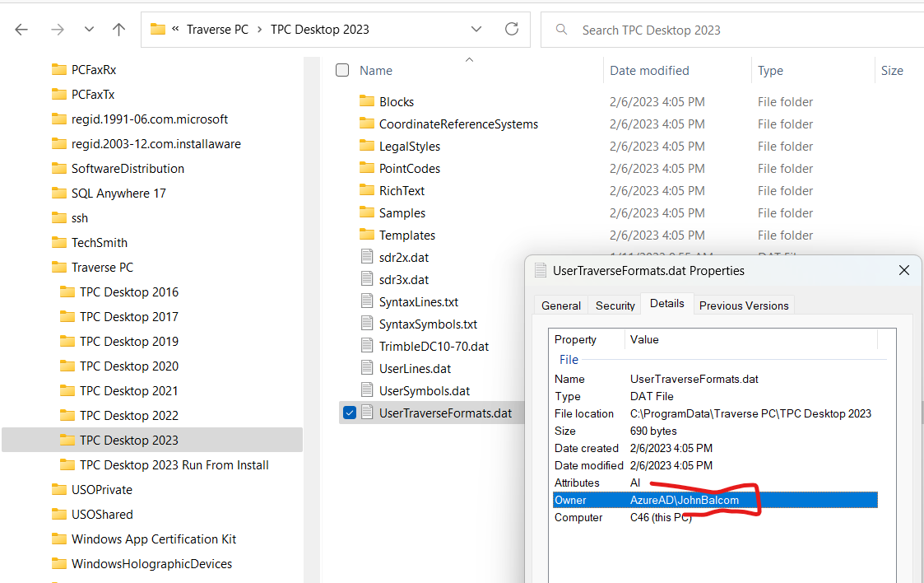The height and width of the screenshot is (583, 924).
Task: Select the RichText folder icon
Action: coord(366,190)
